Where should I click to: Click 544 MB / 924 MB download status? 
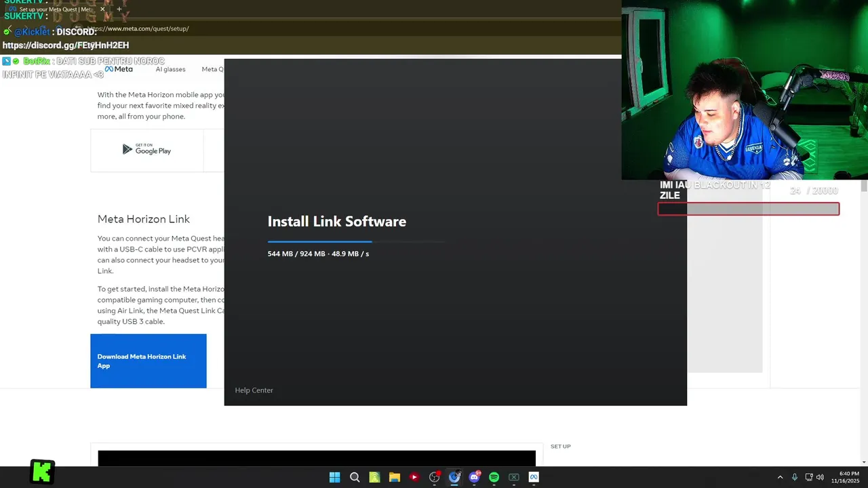pyautogui.click(x=318, y=253)
